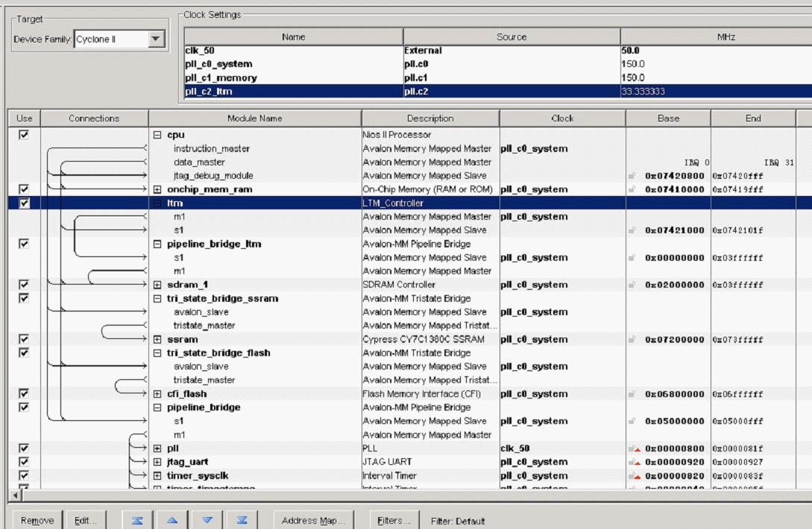This screenshot has height=529, width=812.
Task: Collapse the tri_state_bridge_flash module
Action: point(157,353)
